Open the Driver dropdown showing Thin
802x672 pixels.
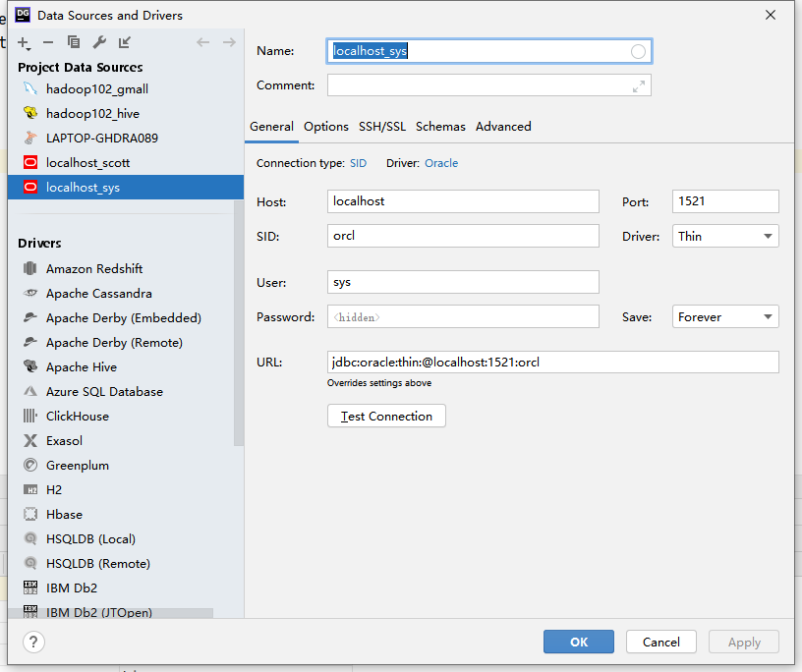[724, 236]
